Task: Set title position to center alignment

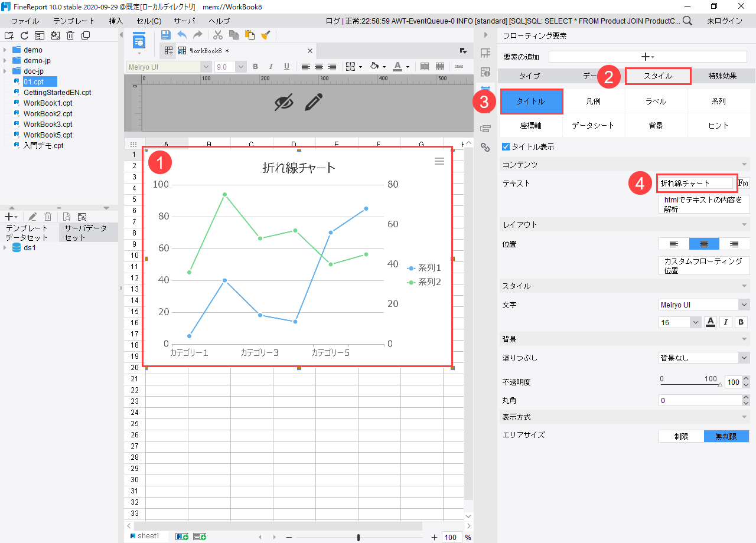Action: point(704,244)
